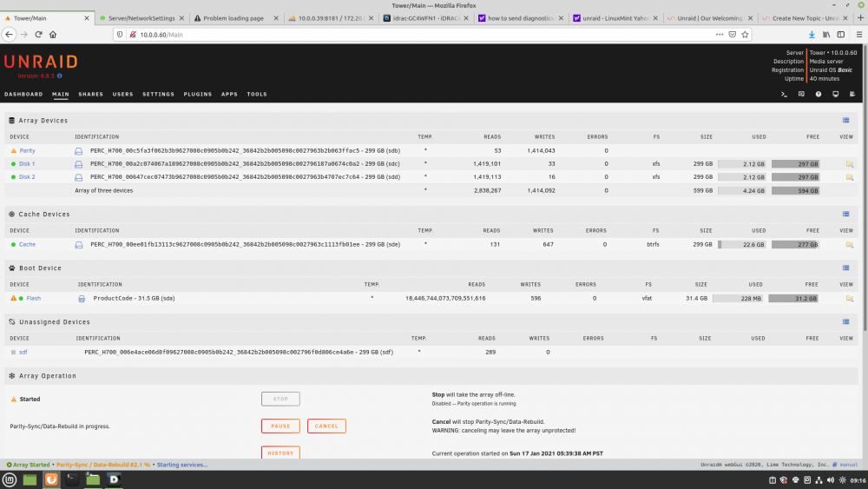Open the Flash device link

coord(33,298)
